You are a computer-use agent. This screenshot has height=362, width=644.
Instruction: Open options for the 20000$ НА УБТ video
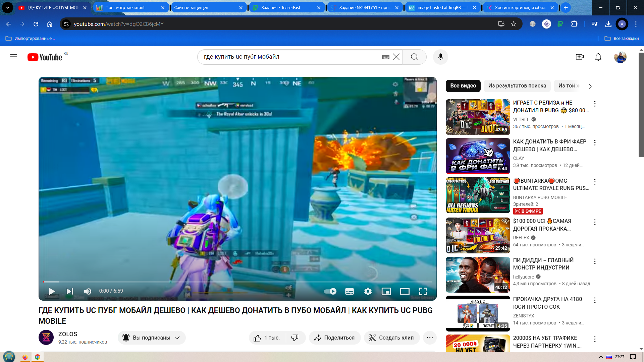[x=595, y=339]
